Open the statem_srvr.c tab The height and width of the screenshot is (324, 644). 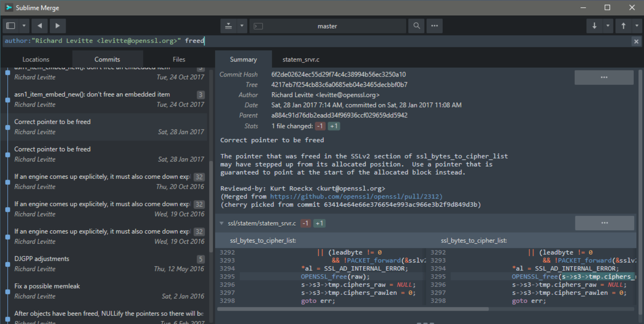301,60
